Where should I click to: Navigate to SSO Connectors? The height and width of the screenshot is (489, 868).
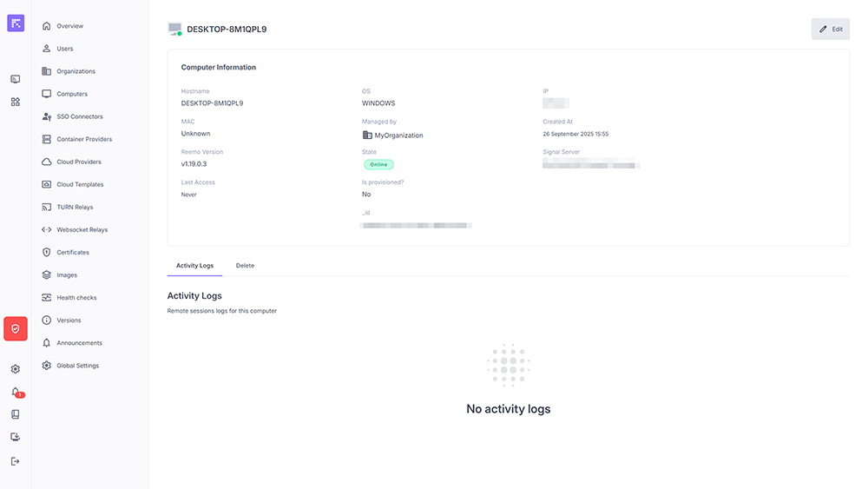coord(79,116)
